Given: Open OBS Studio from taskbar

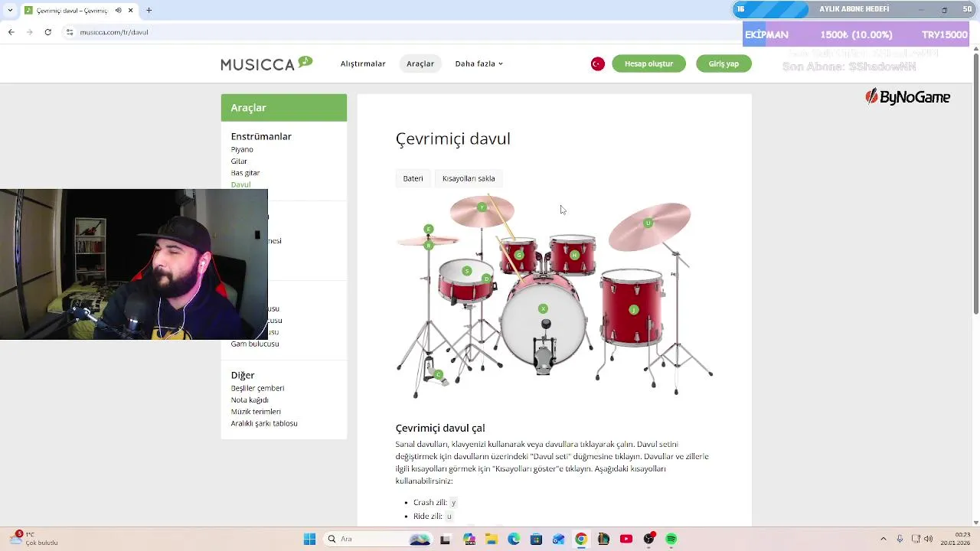Looking at the screenshot, I should [x=648, y=539].
